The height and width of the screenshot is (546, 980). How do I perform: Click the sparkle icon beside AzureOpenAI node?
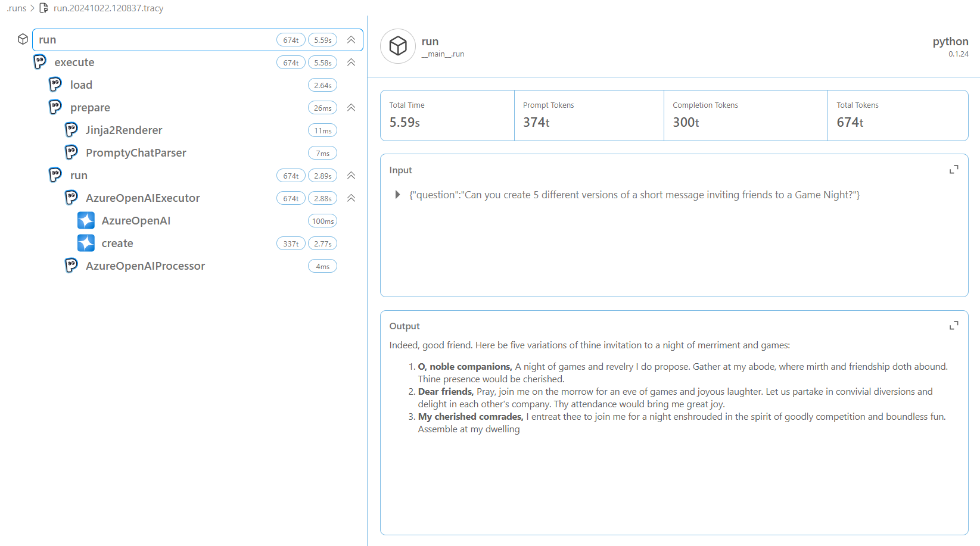[86, 220]
